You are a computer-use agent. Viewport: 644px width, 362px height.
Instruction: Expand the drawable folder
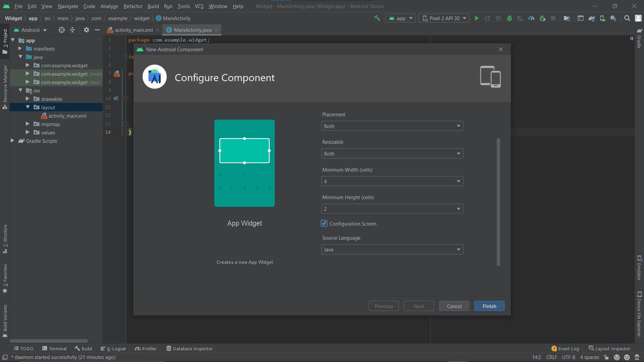(28, 99)
